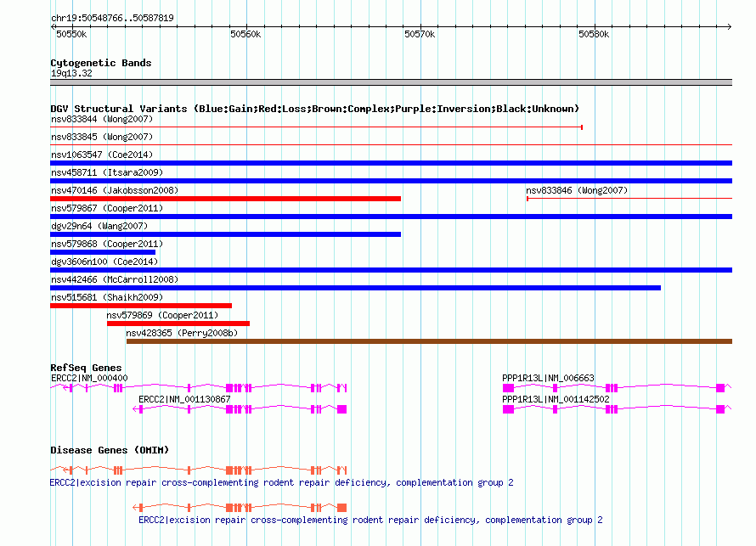Click the 50580k ruler tick label
The height and width of the screenshot is (546, 756).
(x=594, y=34)
